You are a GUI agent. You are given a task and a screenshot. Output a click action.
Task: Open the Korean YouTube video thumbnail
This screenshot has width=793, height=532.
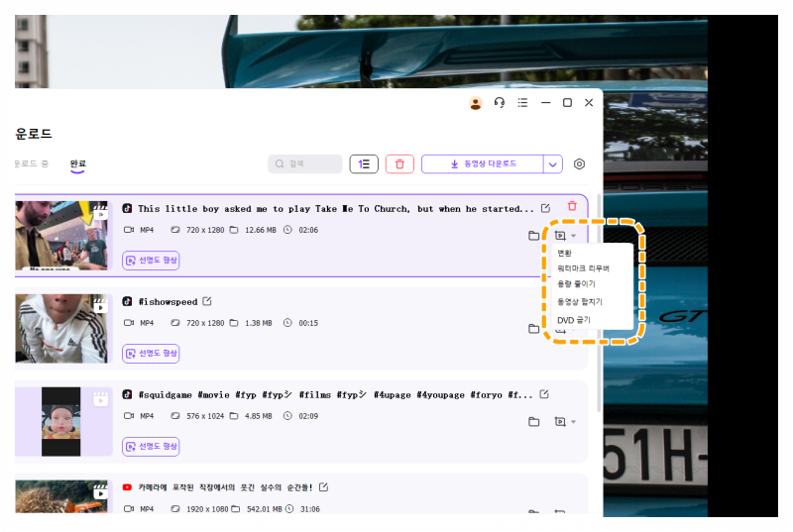click(x=61, y=496)
